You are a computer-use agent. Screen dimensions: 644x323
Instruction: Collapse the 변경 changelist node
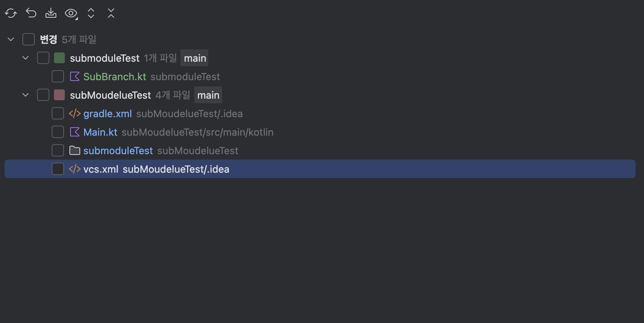(11, 39)
